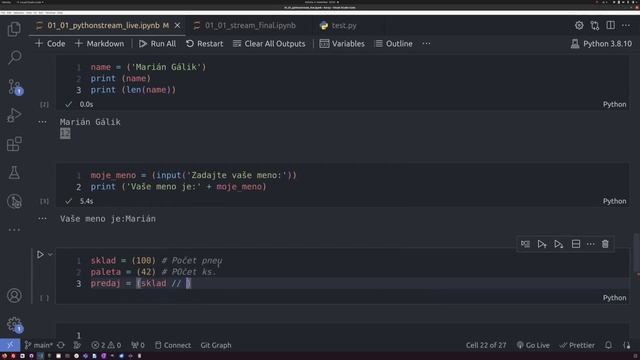The height and width of the screenshot is (360, 640).
Task: Switch git branch main in status bar
Action: tap(39, 345)
